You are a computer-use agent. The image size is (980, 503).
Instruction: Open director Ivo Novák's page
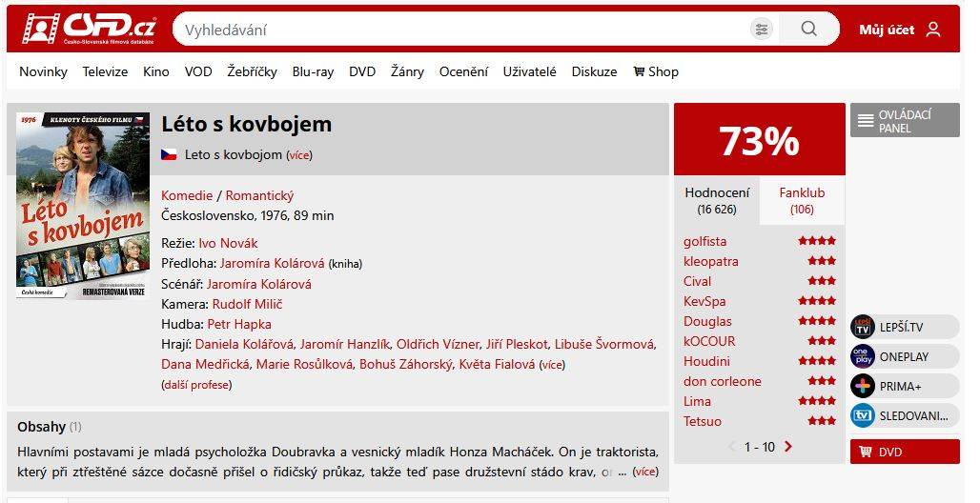[x=228, y=243]
